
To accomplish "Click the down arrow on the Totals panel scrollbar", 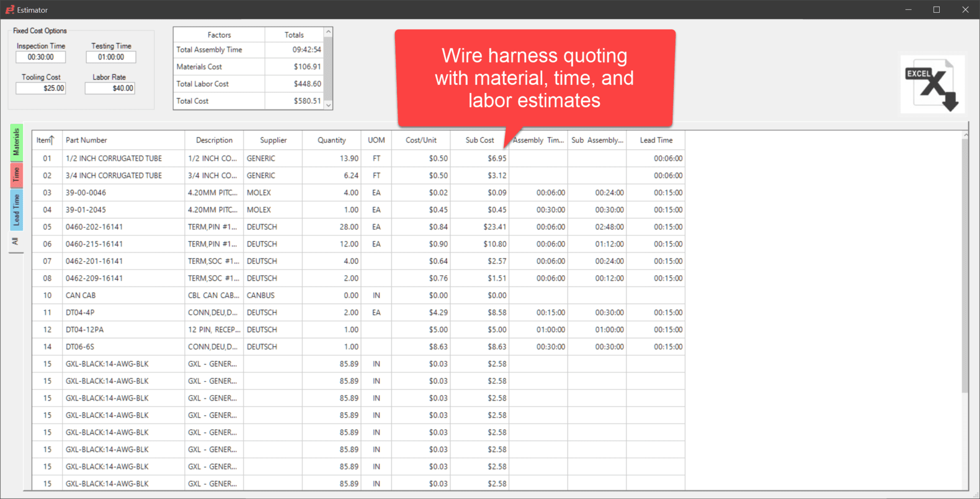I will pos(328,105).
